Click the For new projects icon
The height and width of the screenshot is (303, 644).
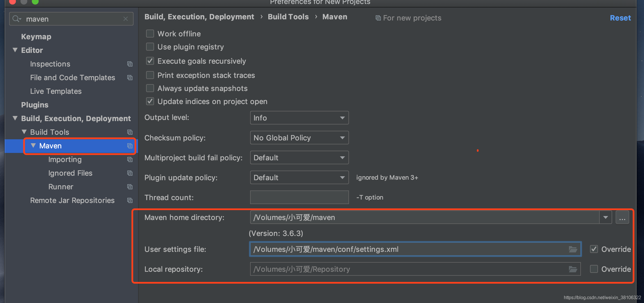click(x=378, y=18)
